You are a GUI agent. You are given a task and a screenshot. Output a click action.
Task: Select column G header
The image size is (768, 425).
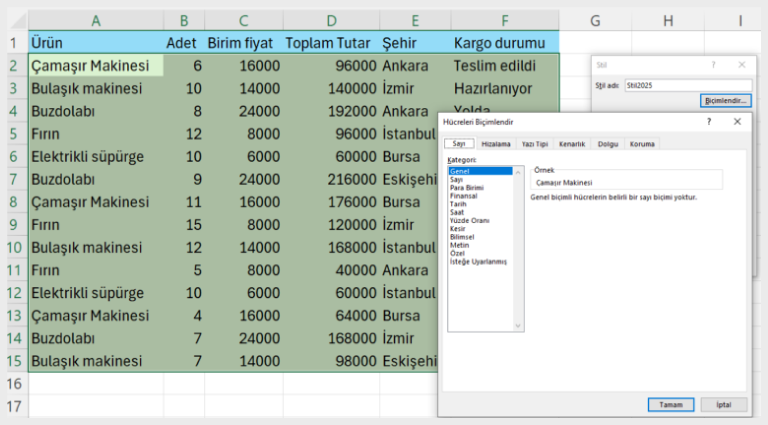595,21
